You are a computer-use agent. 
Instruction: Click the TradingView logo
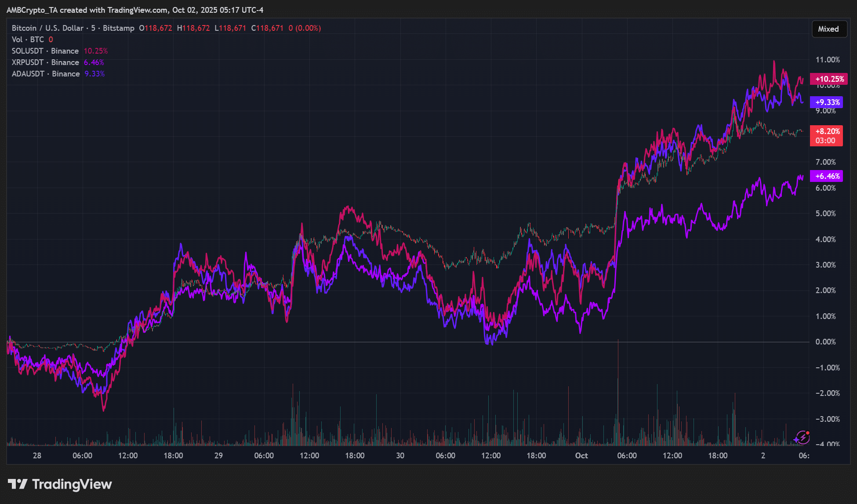pos(60,484)
